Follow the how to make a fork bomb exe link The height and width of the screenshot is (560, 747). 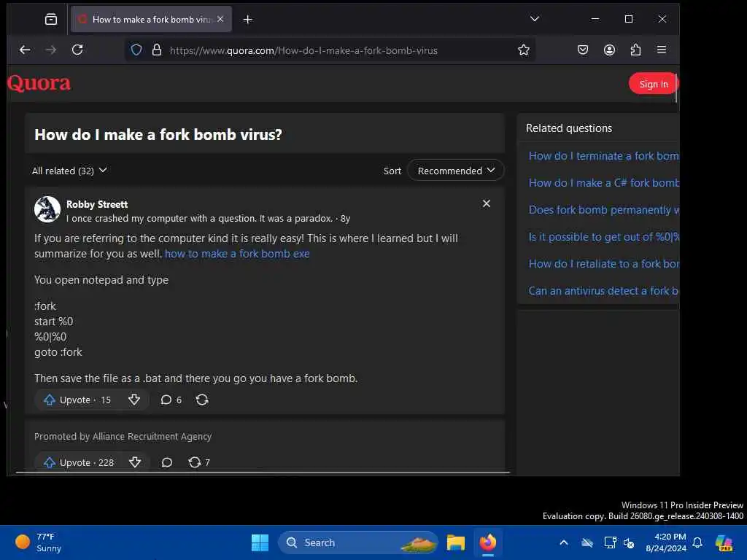click(x=237, y=254)
